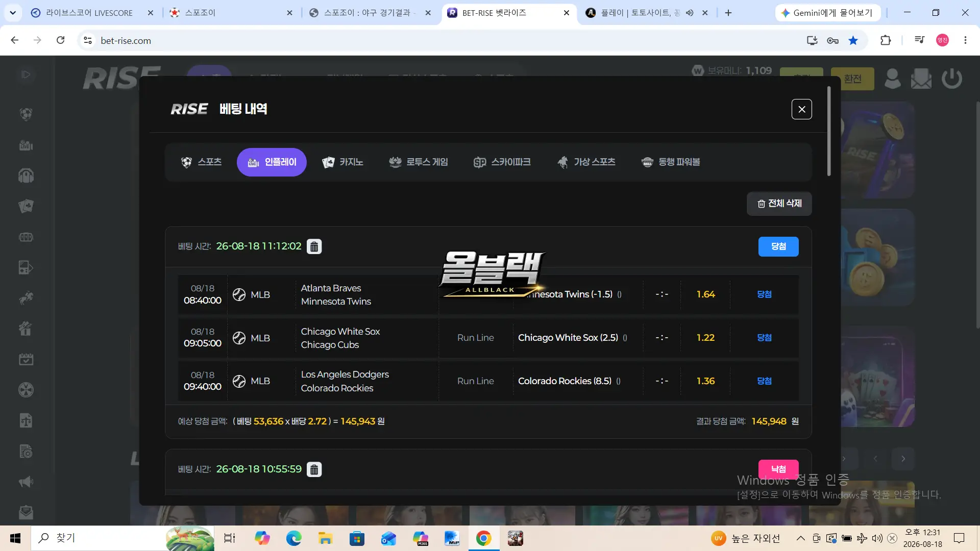
Task: Go back to the previous page
Action: [15, 40]
